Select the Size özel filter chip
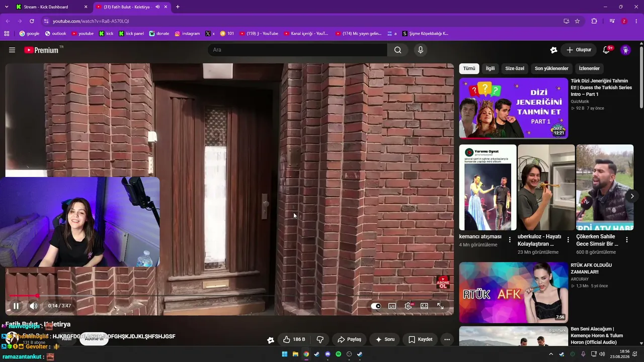The image size is (644, 362). point(515,68)
